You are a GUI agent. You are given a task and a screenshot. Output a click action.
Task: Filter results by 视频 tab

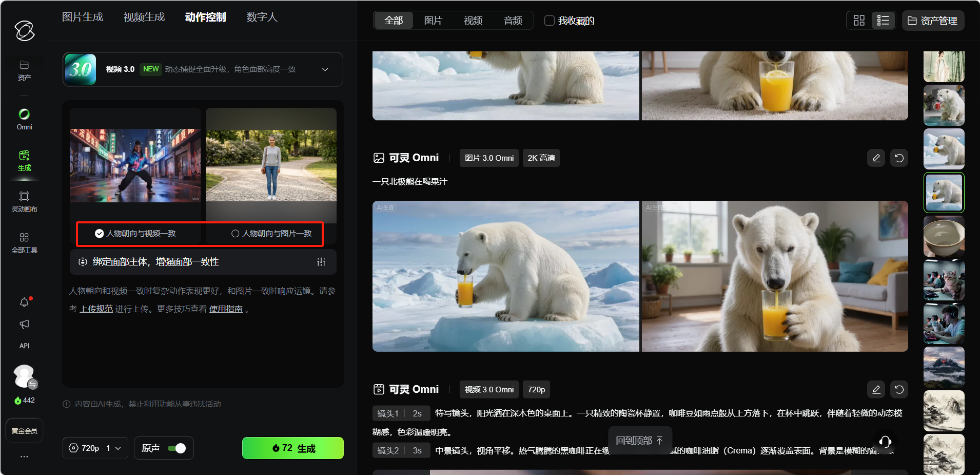tap(473, 21)
